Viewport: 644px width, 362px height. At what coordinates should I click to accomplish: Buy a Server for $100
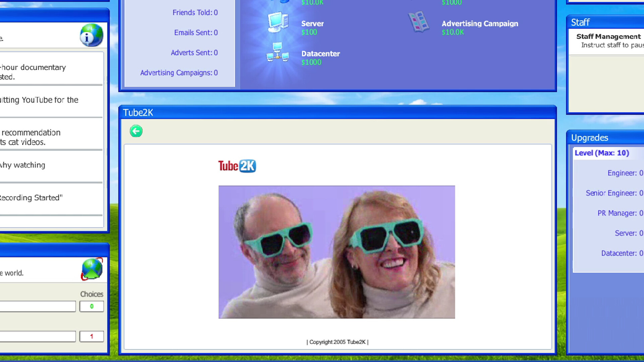click(x=278, y=23)
